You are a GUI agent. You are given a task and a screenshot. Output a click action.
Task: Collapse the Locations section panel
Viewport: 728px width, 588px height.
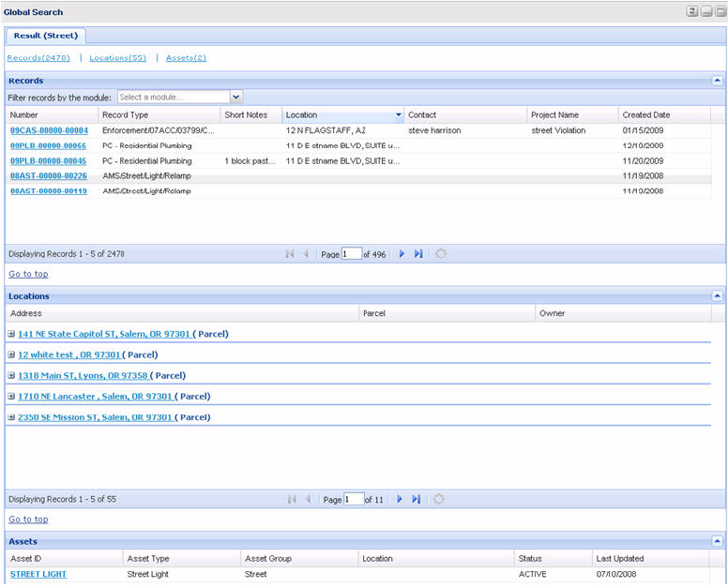717,295
